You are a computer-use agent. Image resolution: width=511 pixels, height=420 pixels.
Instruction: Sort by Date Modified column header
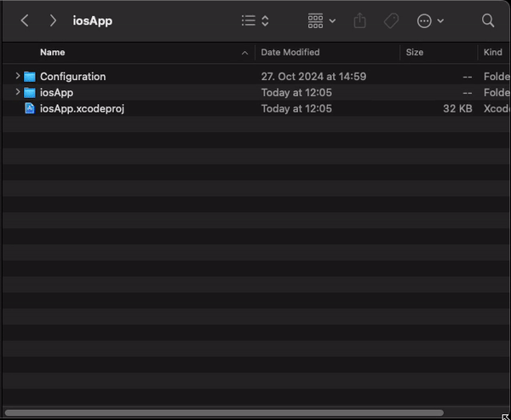(290, 53)
